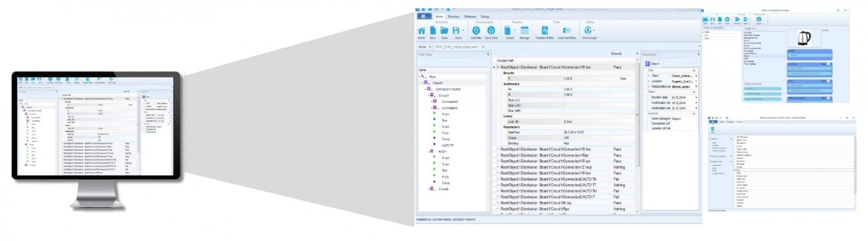
Task: Launch the Auto test Editor tool
Action: pos(566,30)
